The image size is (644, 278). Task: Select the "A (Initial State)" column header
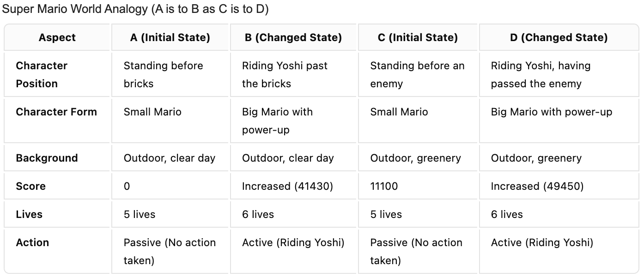(170, 37)
